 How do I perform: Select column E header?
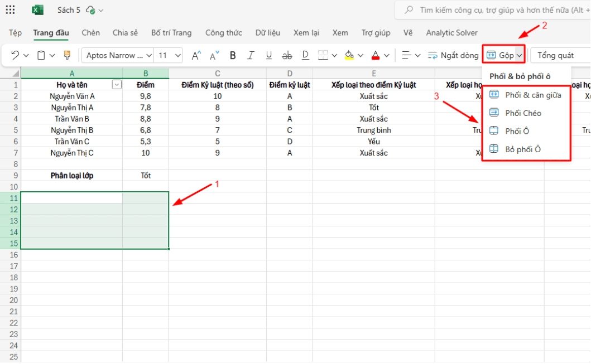click(373, 74)
